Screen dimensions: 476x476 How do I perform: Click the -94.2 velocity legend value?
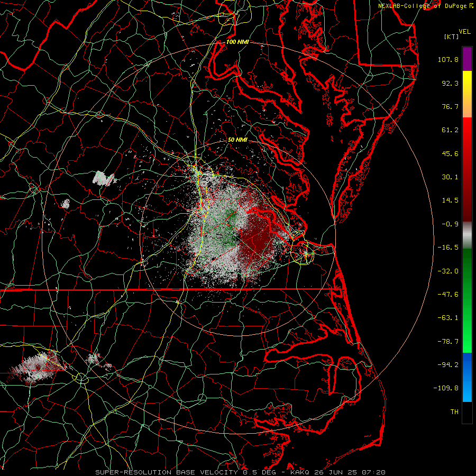coord(448,365)
